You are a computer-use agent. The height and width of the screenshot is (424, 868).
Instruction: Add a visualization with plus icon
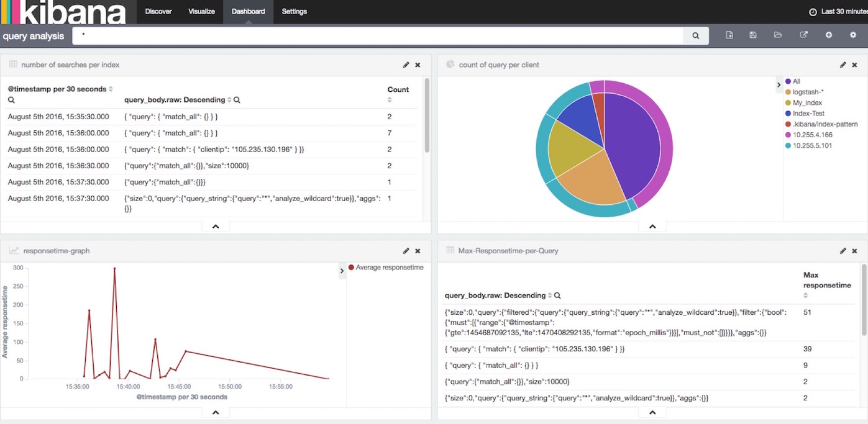click(829, 35)
